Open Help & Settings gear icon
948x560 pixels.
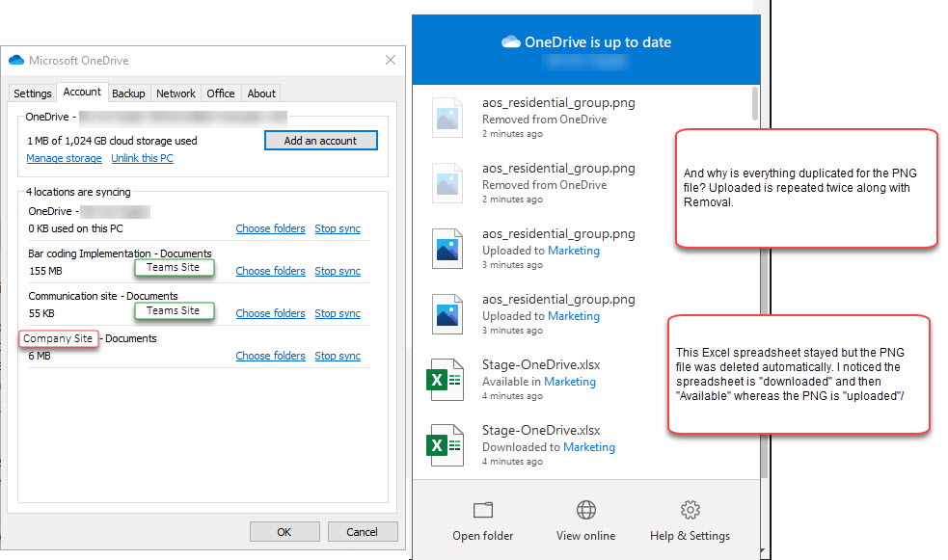coord(690,510)
